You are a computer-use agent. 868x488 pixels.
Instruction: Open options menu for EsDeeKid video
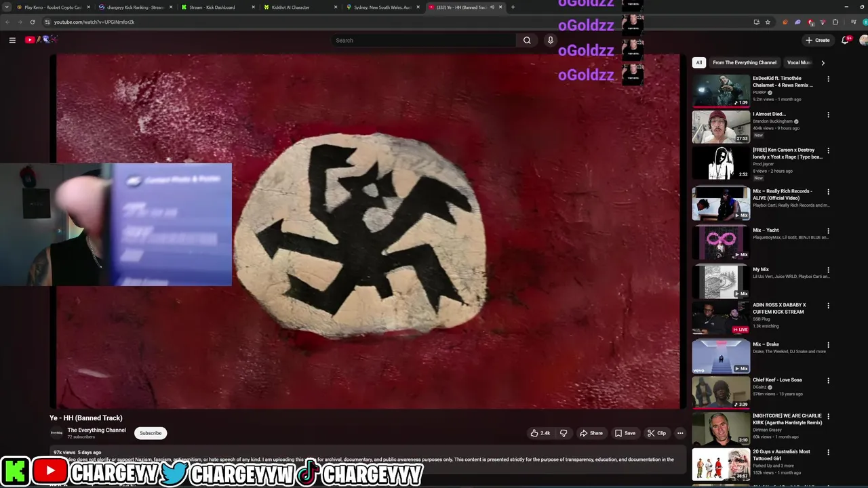coord(828,79)
